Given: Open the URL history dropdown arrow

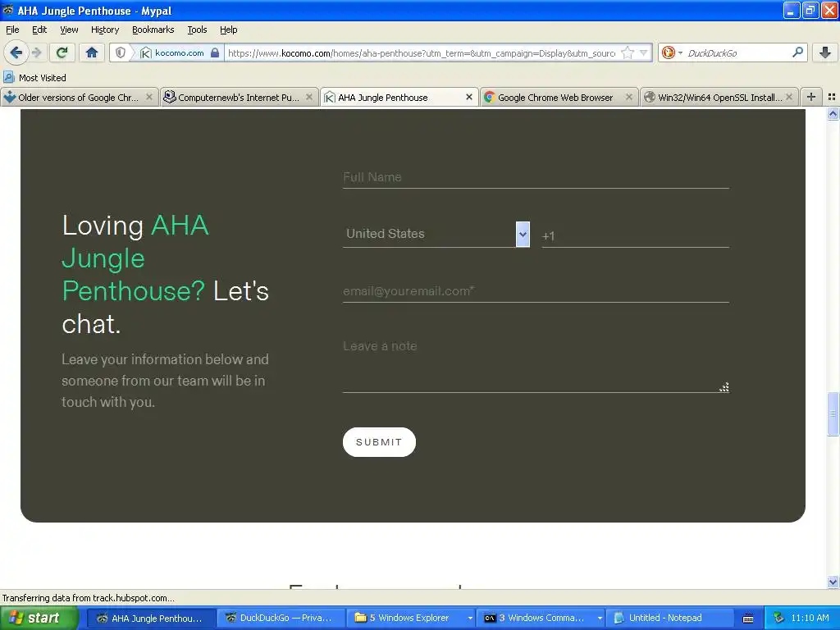Looking at the screenshot, I should 643,52.
